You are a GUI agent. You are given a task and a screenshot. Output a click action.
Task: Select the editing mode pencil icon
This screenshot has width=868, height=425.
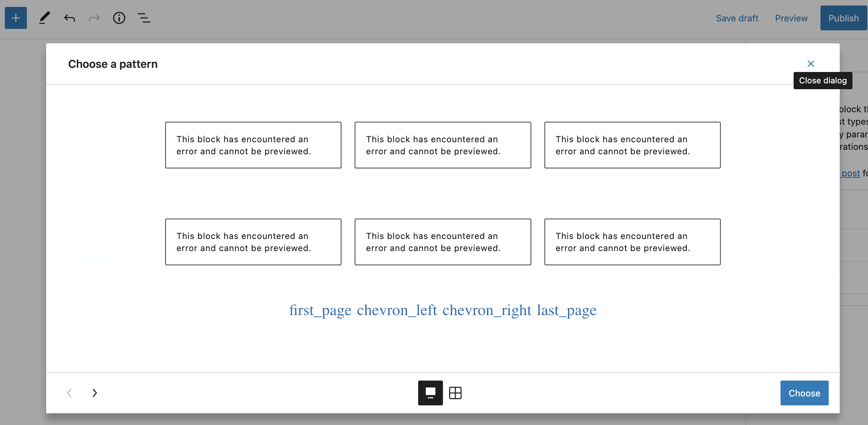point(44,18)
